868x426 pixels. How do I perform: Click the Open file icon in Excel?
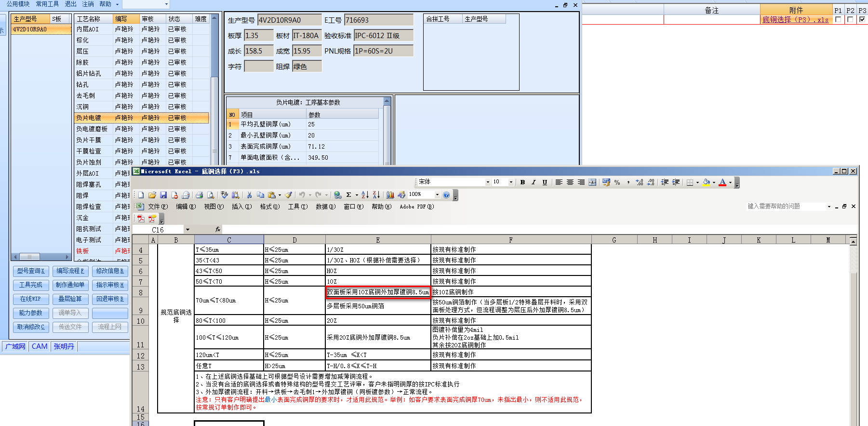pyautogui.click(x=152, y=195)
